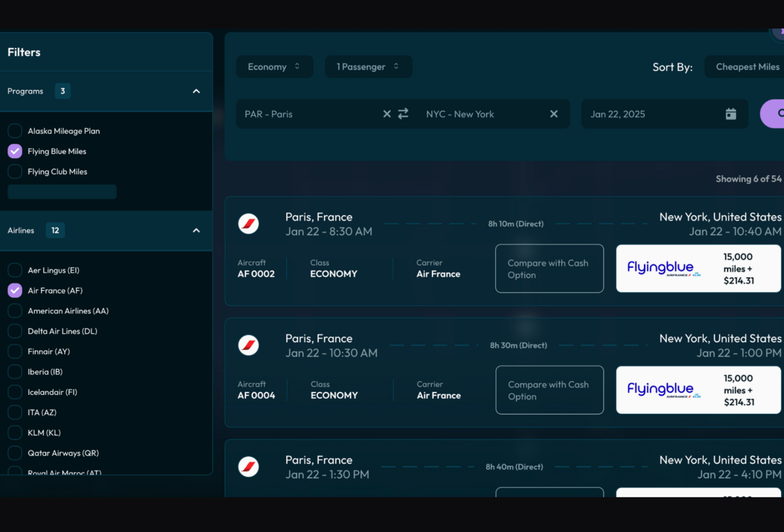Image resolution: width=784 pixels, height=532 pixels.
Task: Uncheck the Air France (AF) airline filter
Action: pyautogui.click(x=15, y=291)
